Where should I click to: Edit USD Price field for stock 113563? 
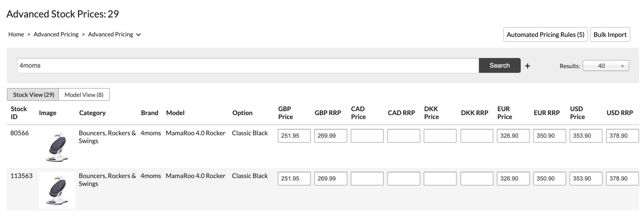click(x=586, y=179)
